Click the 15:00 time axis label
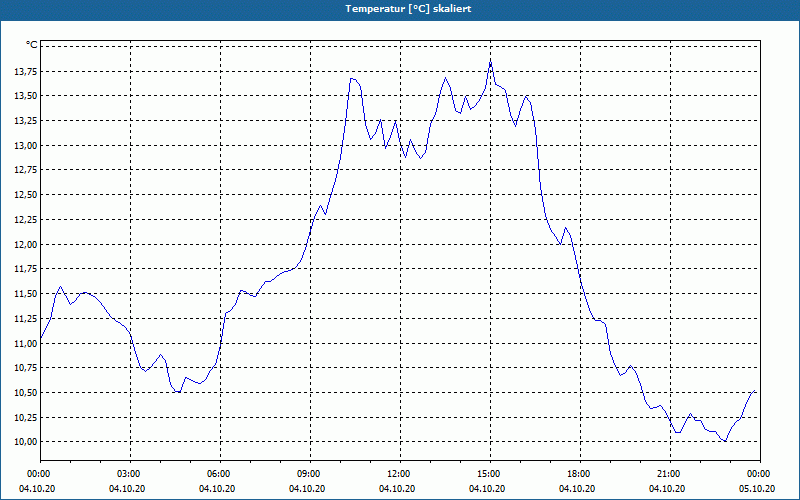The width and height of the screenshot is (800, 500). (491, 474)
